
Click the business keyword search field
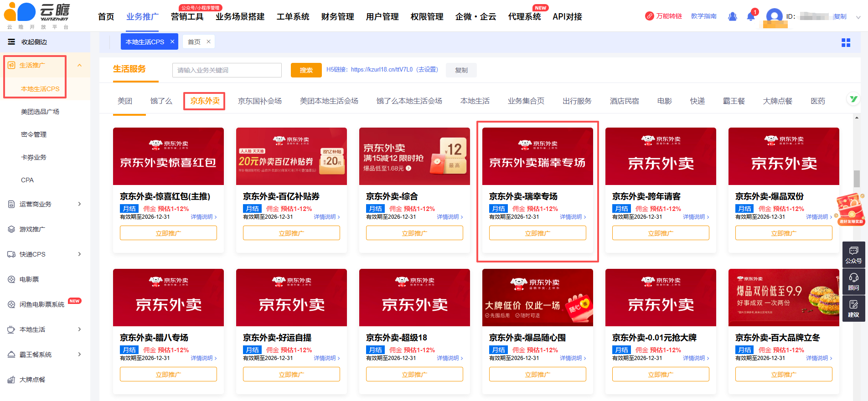tap(227, 70)
